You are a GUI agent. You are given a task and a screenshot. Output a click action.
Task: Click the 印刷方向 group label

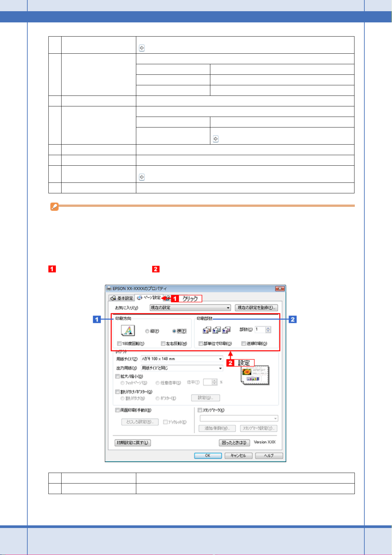(123, 319)
